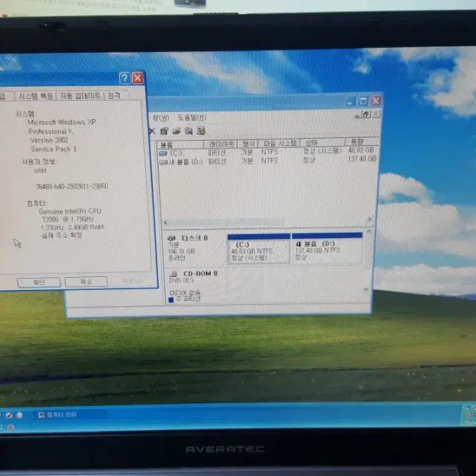Sort by the 형식 column header
476x476 pixels.
pyautogui.click(x=248, y=144)
